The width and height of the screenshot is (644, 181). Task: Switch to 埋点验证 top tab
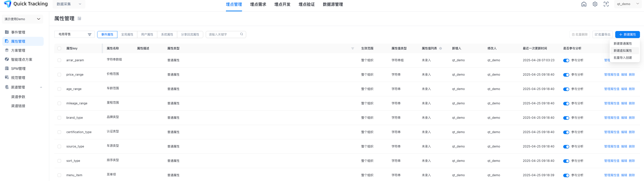click(x=306, y=4)
